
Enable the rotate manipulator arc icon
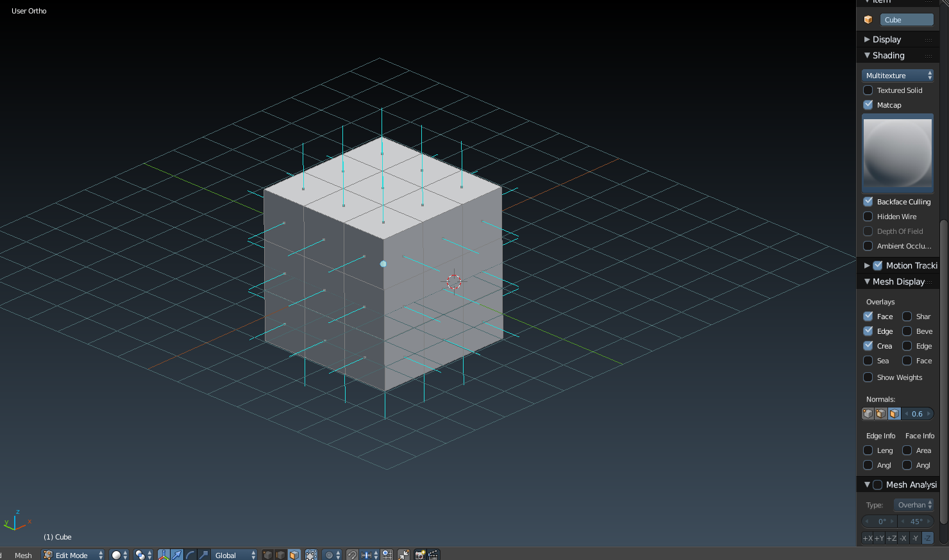pyautogui.click(x=190, y=555)
